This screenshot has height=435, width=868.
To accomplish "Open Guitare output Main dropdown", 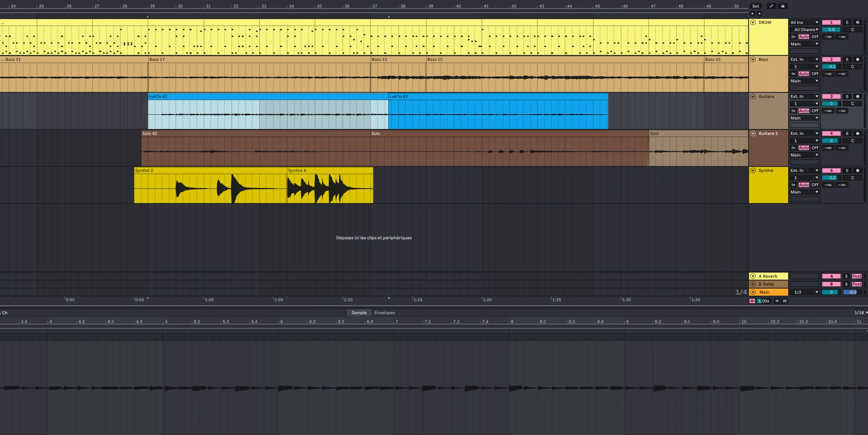I will tap(804, 118).
